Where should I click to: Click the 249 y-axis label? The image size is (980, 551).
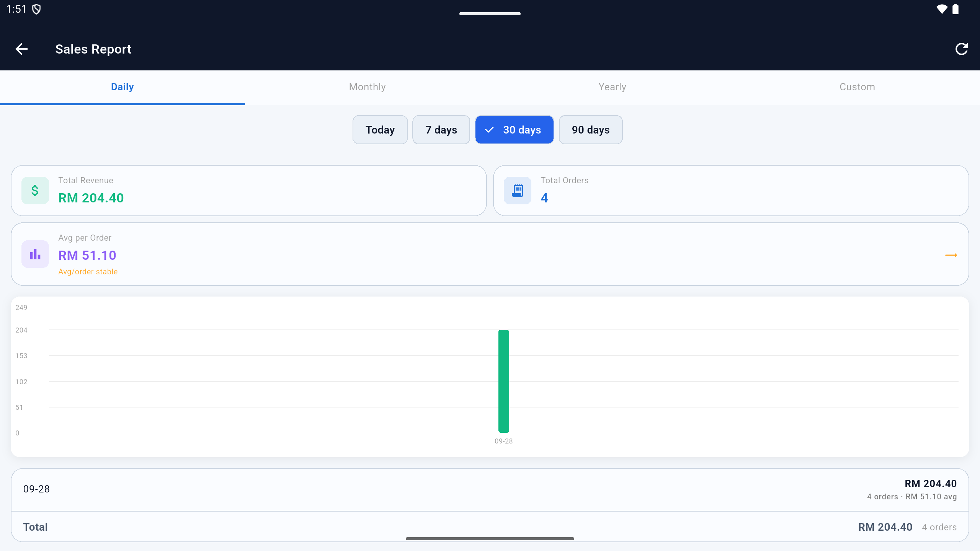point(21,308)
